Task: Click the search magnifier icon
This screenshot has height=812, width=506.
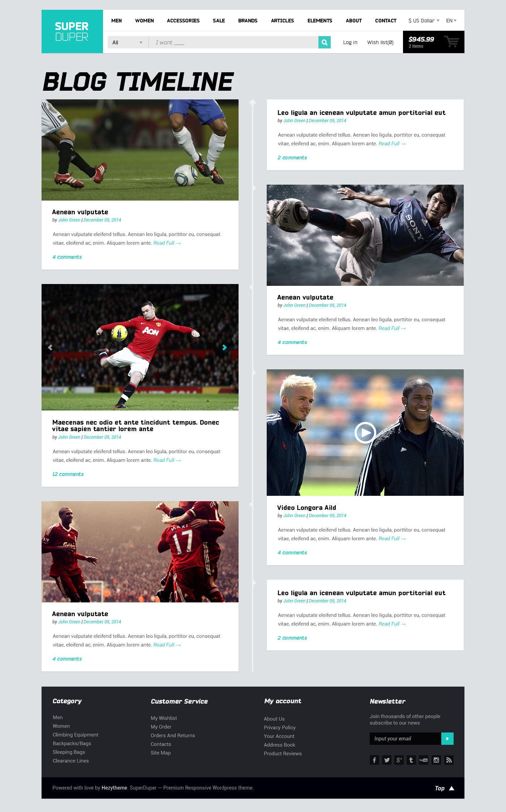Action: click(325, 42)
